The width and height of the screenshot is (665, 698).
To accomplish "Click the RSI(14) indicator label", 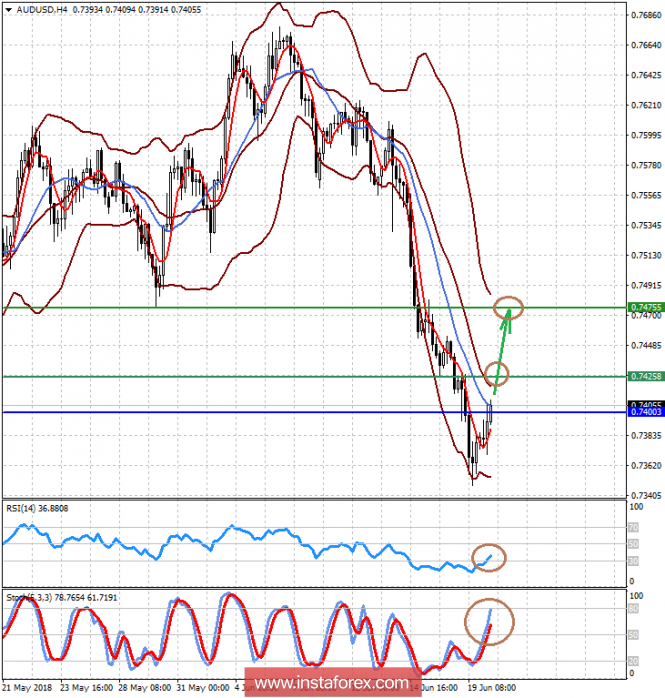I will 24,508.
